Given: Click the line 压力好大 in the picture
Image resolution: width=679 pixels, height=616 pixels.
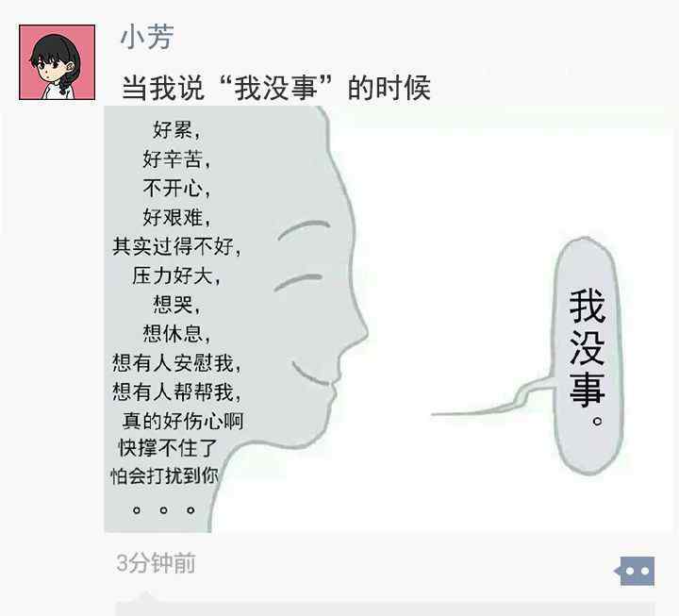Looking at the screenshot, I should 175,275.
